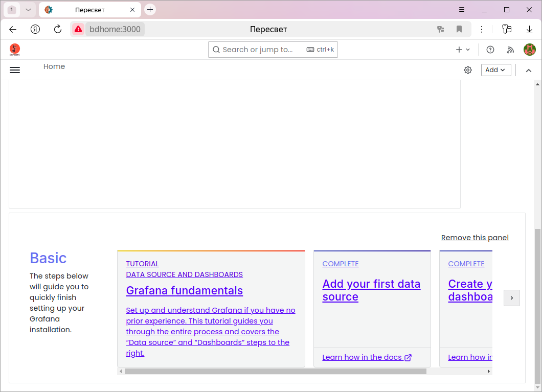The height and width of the screenshot is (392, 542).
Task: Open the browser three-dot options menu
Action: coord(482,29)
